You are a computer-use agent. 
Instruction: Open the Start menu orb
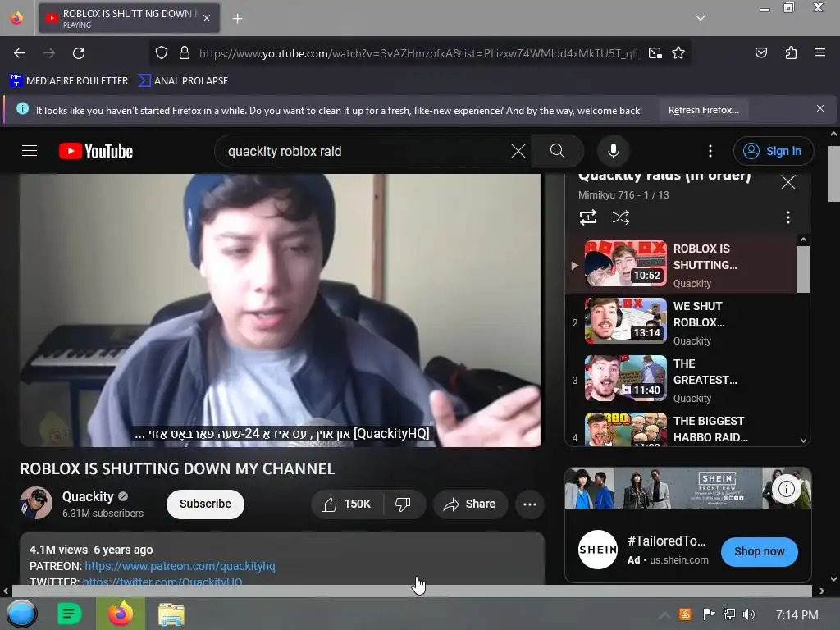[x=21, y=614]
